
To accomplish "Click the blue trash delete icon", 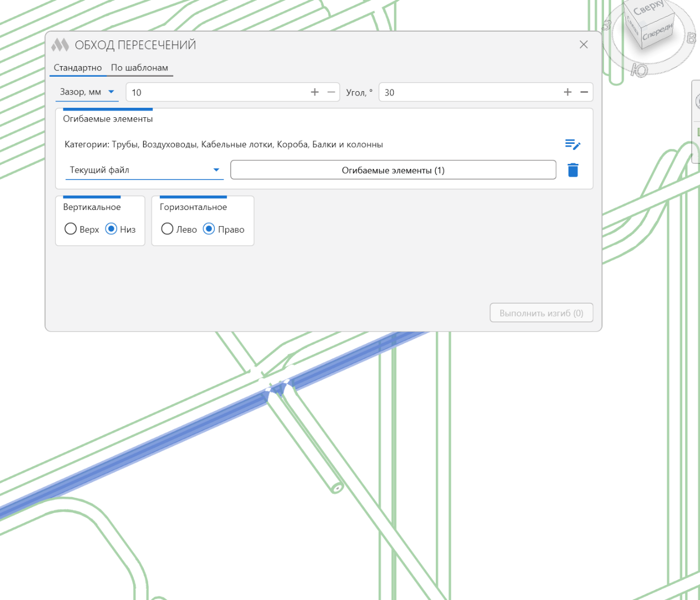I will (573, 170).
